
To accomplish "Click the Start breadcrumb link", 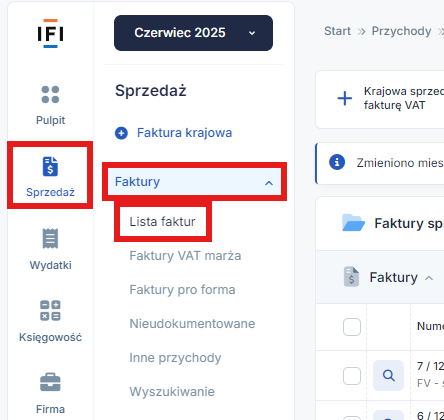I will (x=337, y=31).
